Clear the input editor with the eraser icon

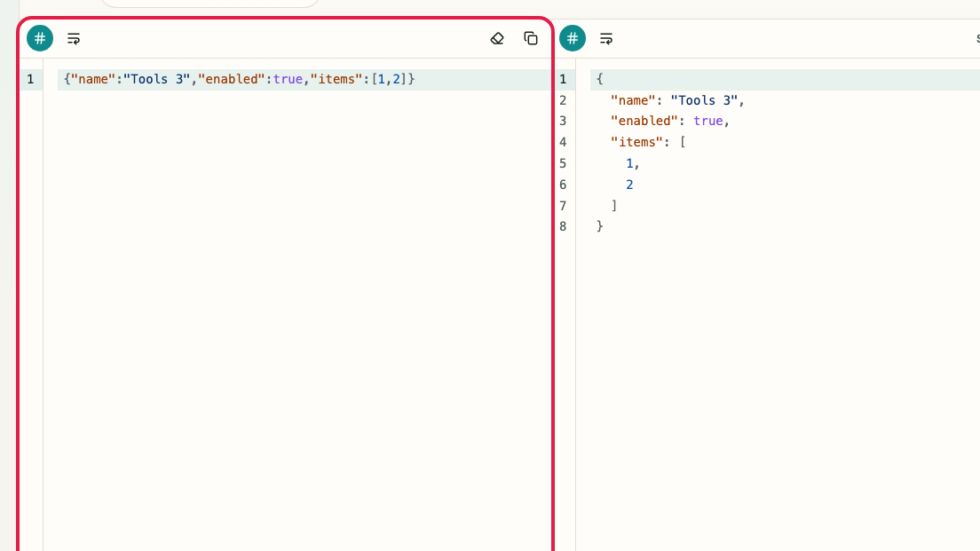coord(497,39)
